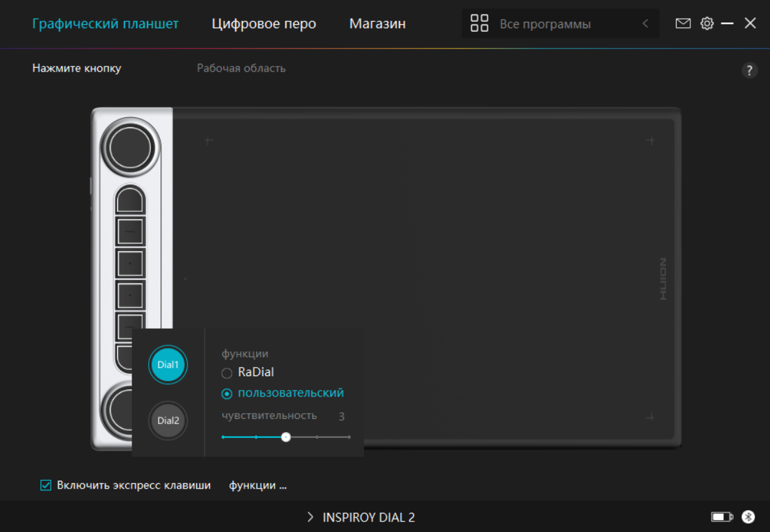The image size is (770, 532).
Task: Click the Bluetooth status icon
Action: click(x=748, y=517)
